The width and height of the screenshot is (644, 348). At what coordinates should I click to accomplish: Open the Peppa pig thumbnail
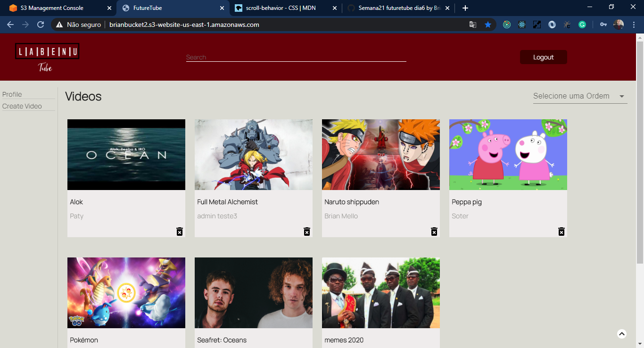coord(508,155)
